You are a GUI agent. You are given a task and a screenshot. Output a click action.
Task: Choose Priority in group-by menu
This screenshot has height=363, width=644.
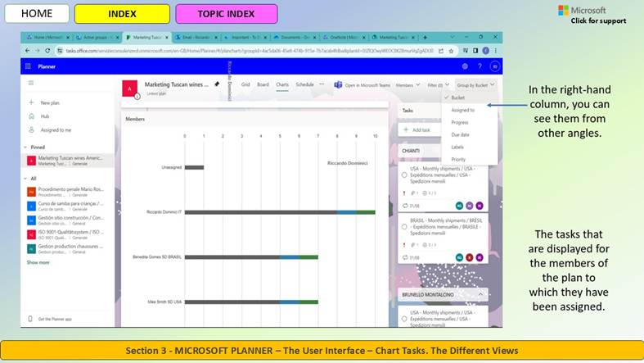click(470, 159)
